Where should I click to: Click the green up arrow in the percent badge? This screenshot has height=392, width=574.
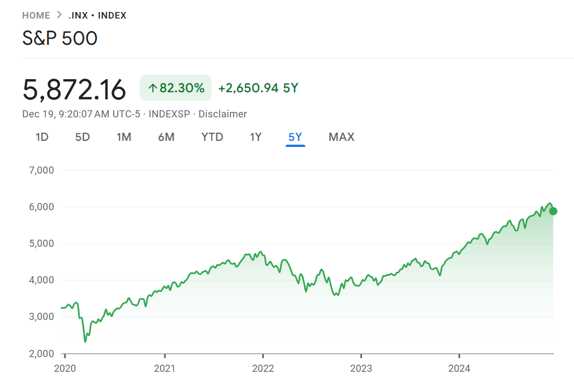click(x=153, y=88)
